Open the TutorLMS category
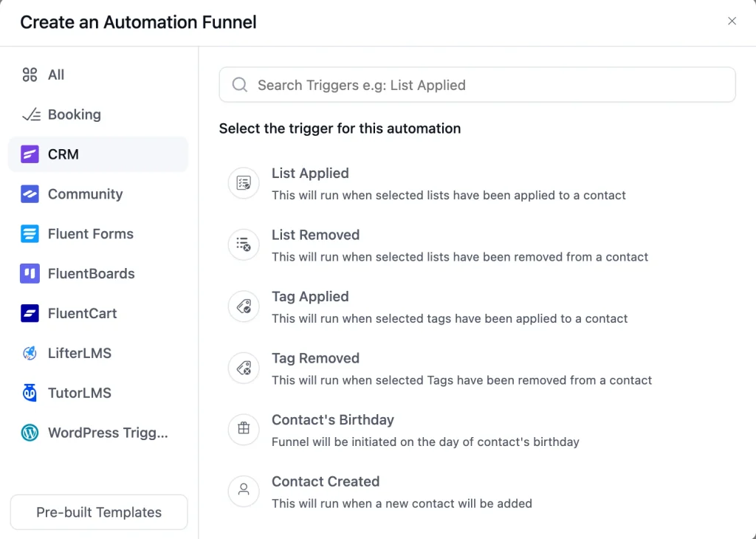Viewport: 756px width, 539px height. pyautogui.click(x=98, y=393)
